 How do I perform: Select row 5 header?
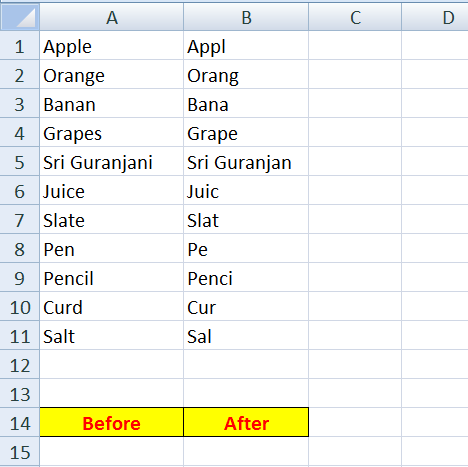[20, 162]
